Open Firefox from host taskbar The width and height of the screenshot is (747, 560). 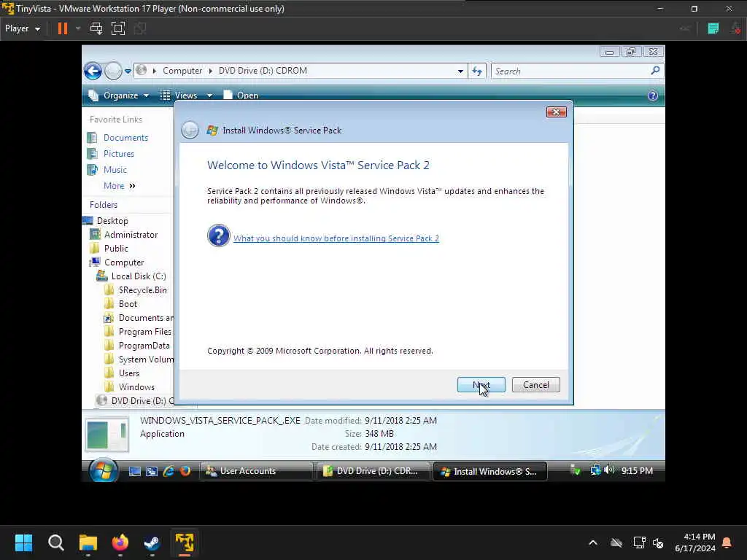(x=120, y=542)
